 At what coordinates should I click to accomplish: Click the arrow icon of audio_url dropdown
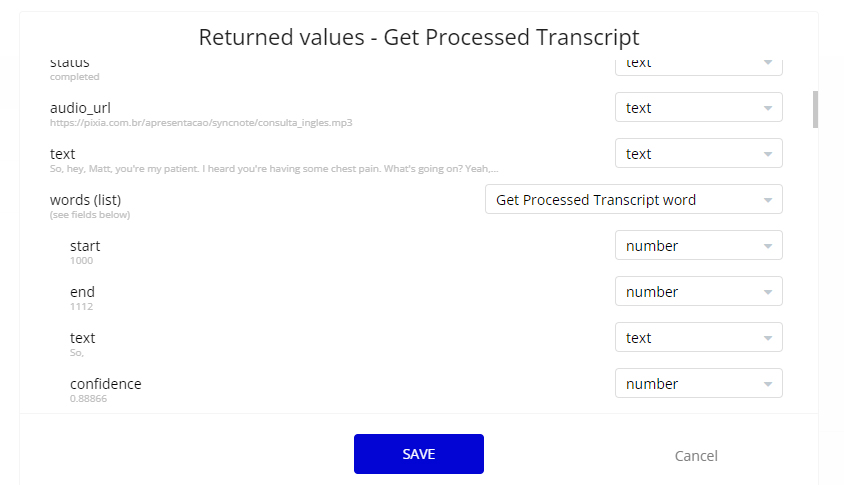click(768, 108)
